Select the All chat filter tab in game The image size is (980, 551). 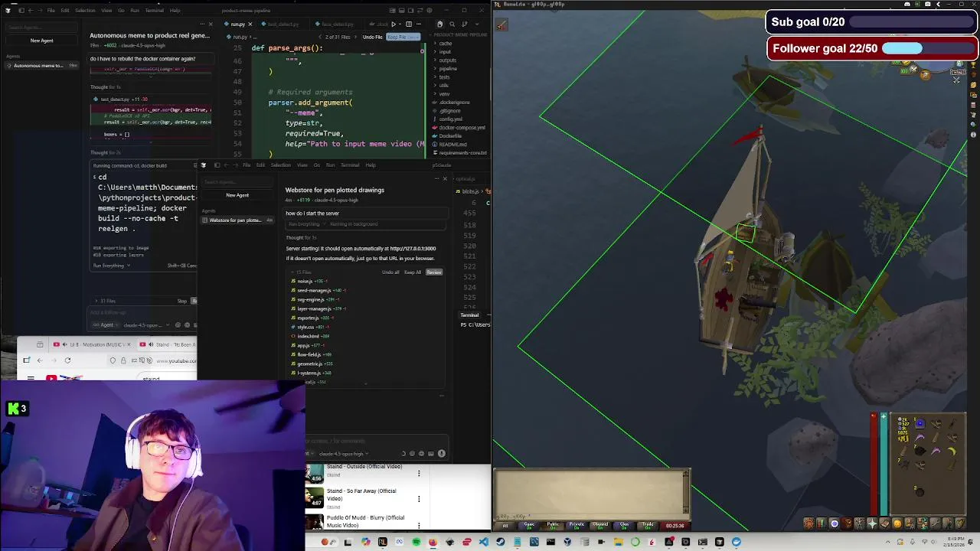505,525
